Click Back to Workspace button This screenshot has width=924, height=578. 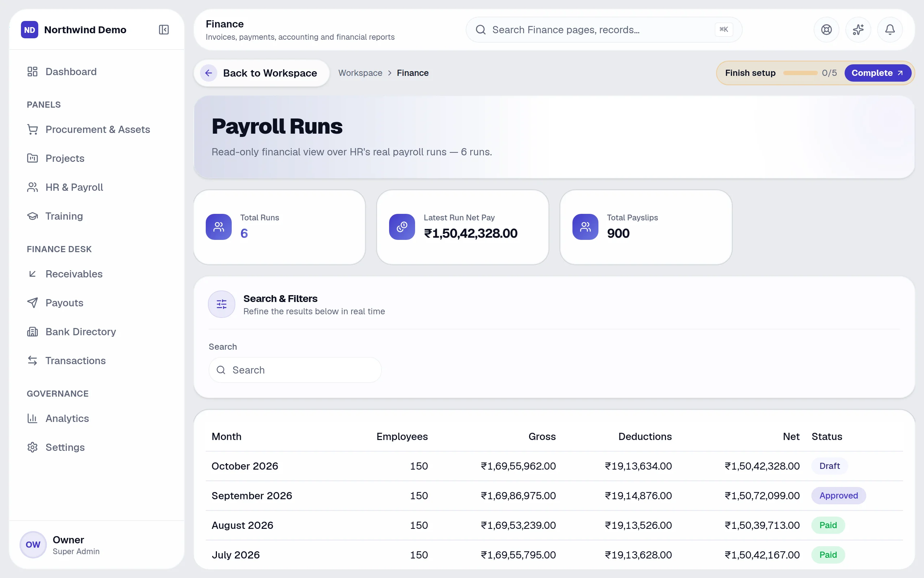tap(262, 73)
